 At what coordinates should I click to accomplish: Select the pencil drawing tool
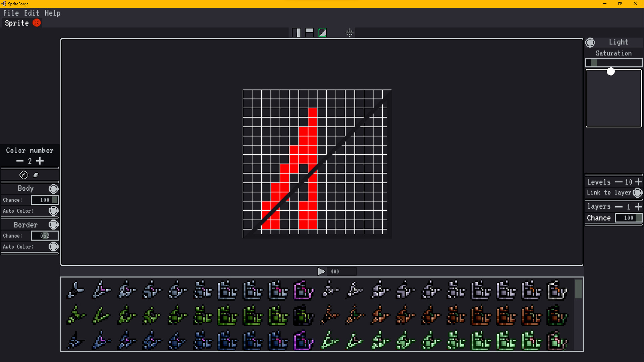[x=23, y=175]
